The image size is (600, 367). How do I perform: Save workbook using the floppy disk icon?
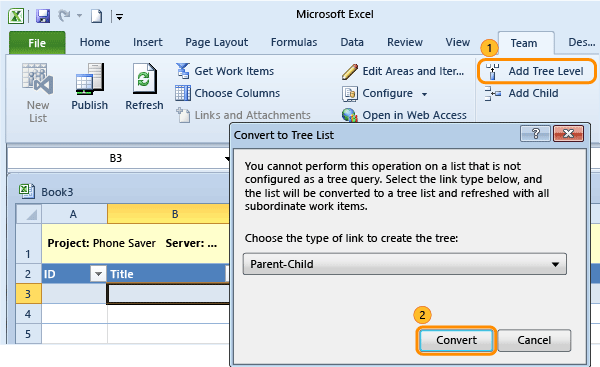[x=43, y=16]
